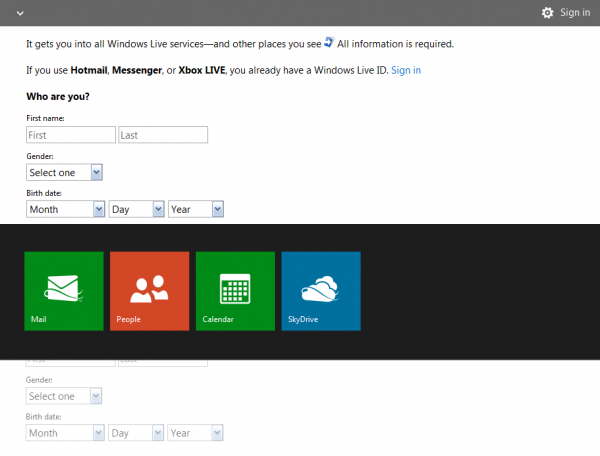Follow the blue Sign in link
This screenshot has width=600, height=456.
(x=406, y=70)
